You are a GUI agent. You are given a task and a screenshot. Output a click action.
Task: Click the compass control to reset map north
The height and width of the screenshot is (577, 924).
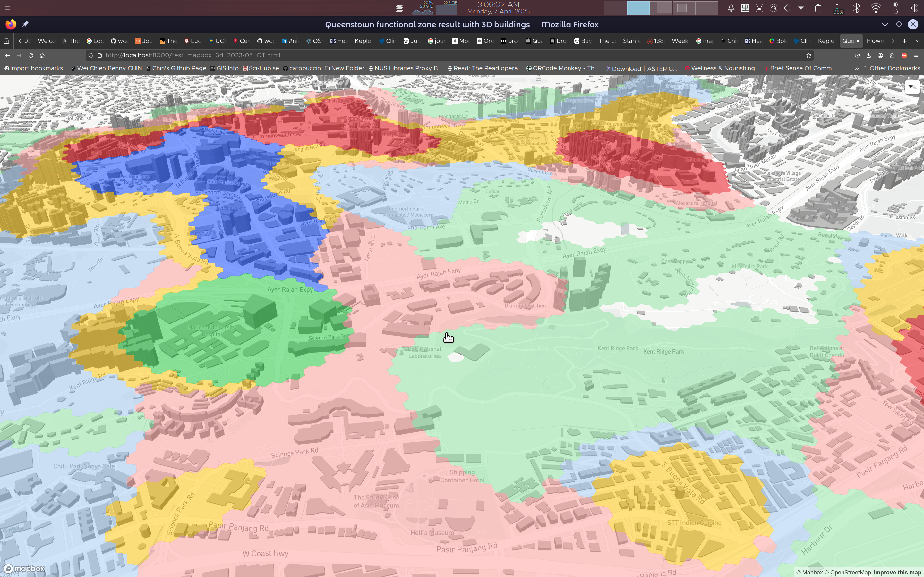912,87
